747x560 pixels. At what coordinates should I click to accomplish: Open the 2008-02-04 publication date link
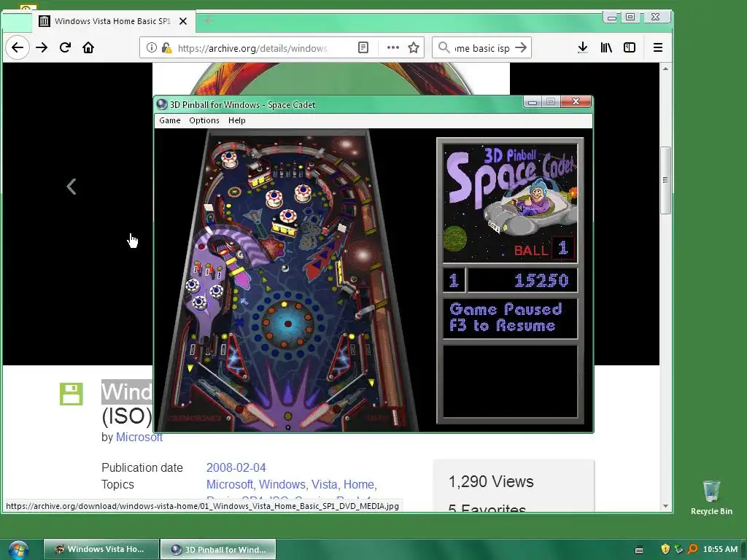point(236,467)
